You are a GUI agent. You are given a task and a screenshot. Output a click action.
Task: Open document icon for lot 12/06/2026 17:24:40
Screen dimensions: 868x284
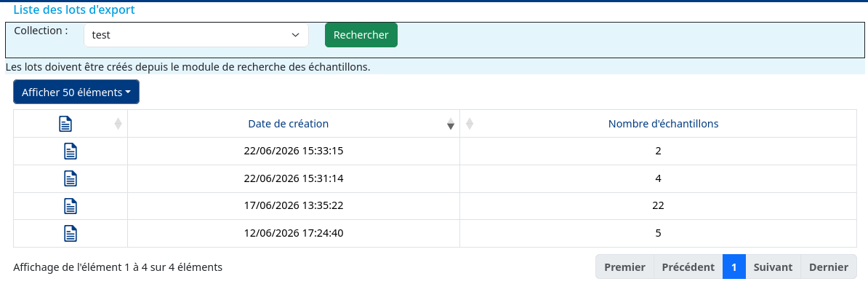(71, 234)
